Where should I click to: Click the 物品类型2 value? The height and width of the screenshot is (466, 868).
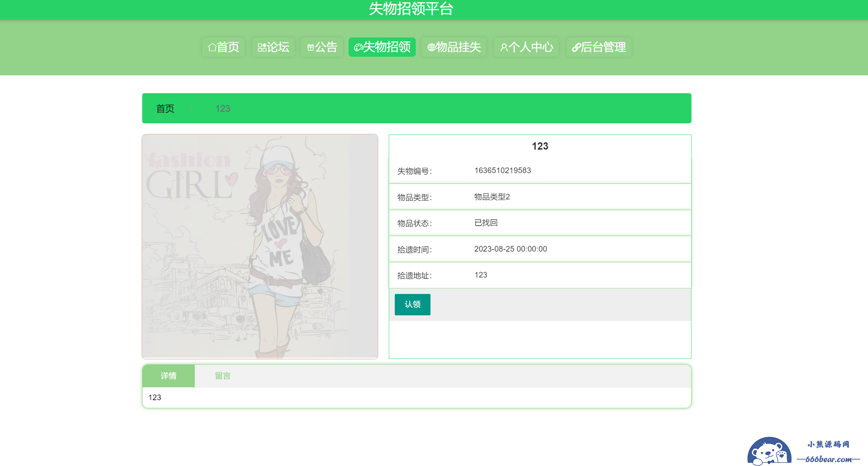point(492,197)
